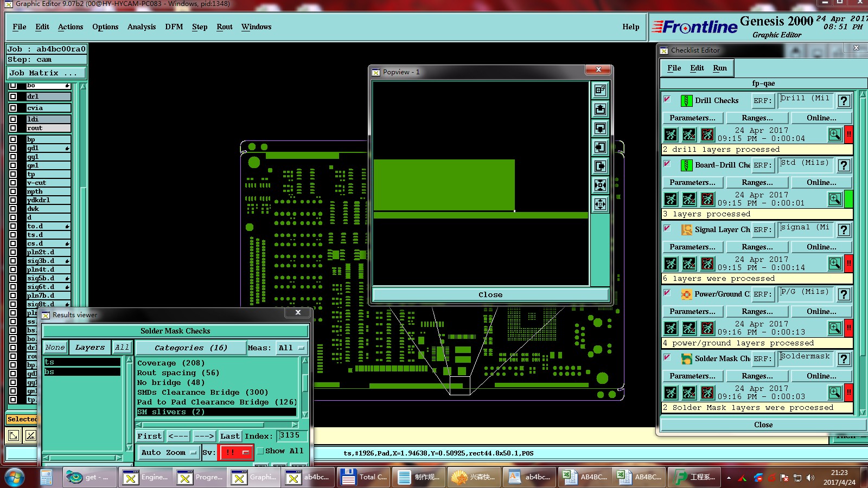Toggle Power/Ground Checks checkbox

[667, 293]
